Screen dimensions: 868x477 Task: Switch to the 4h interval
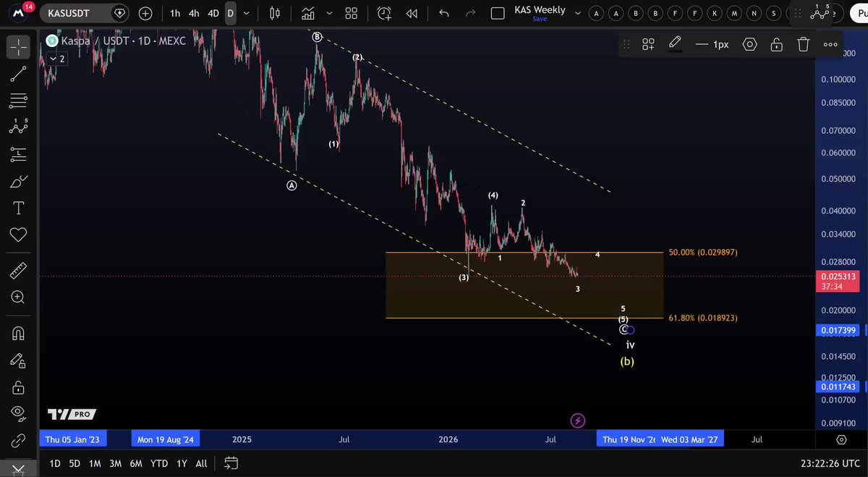194,13
